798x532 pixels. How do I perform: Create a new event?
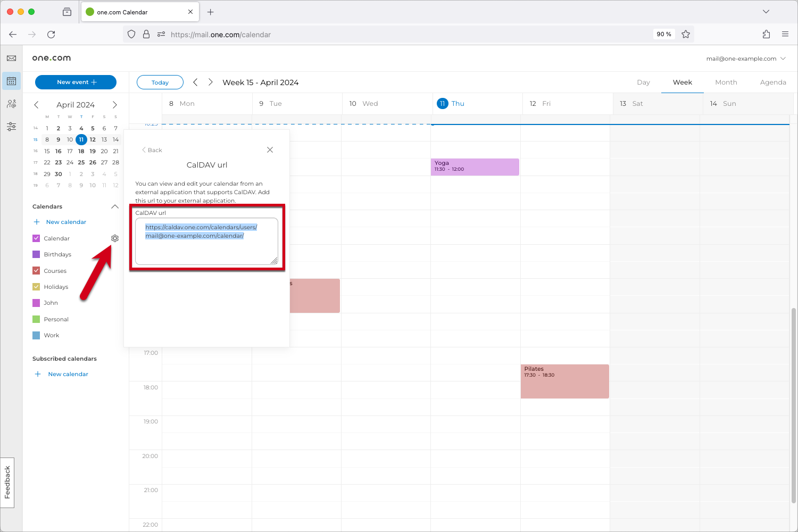coord(76,82)
